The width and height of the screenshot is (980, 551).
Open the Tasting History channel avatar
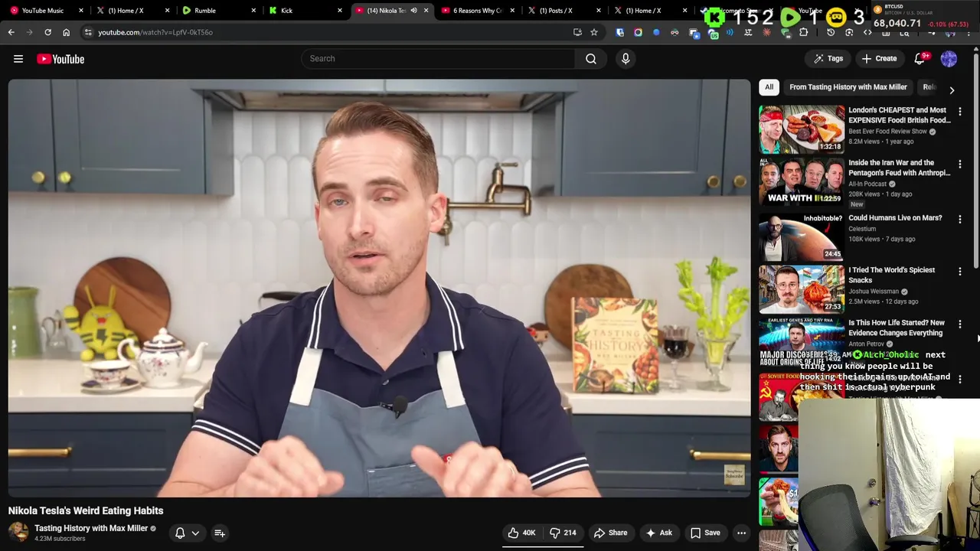18,532
